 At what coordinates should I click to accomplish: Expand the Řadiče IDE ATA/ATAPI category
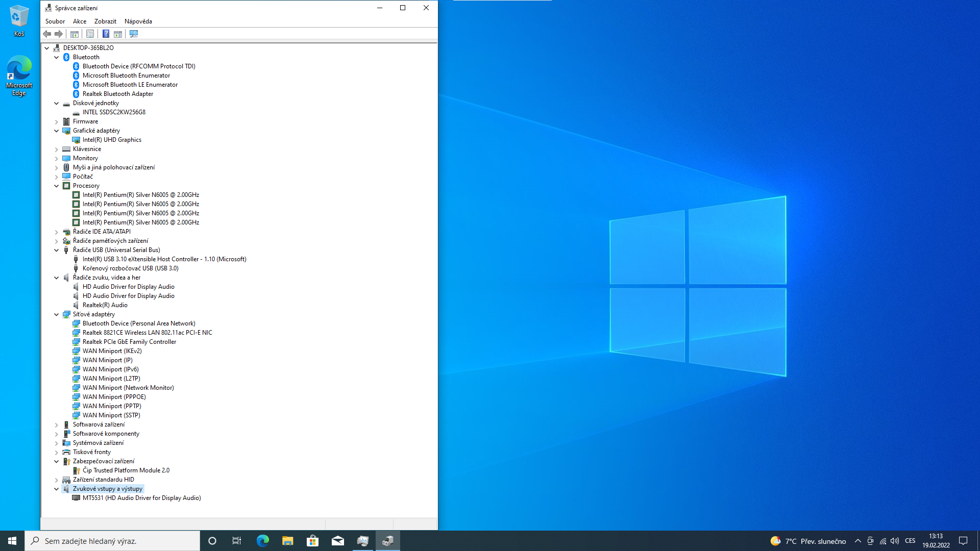pos(57,232)
